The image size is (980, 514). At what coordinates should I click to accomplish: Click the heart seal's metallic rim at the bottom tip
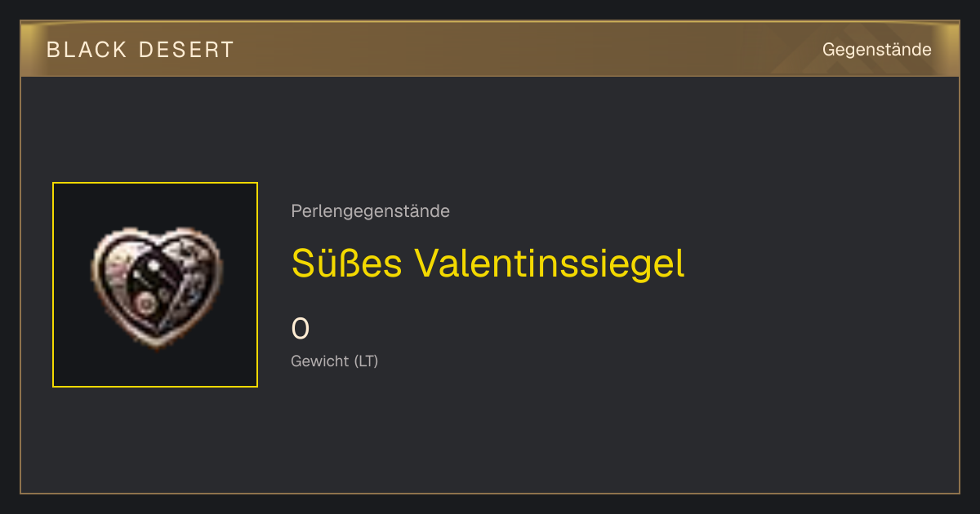(x=155, y=341)
